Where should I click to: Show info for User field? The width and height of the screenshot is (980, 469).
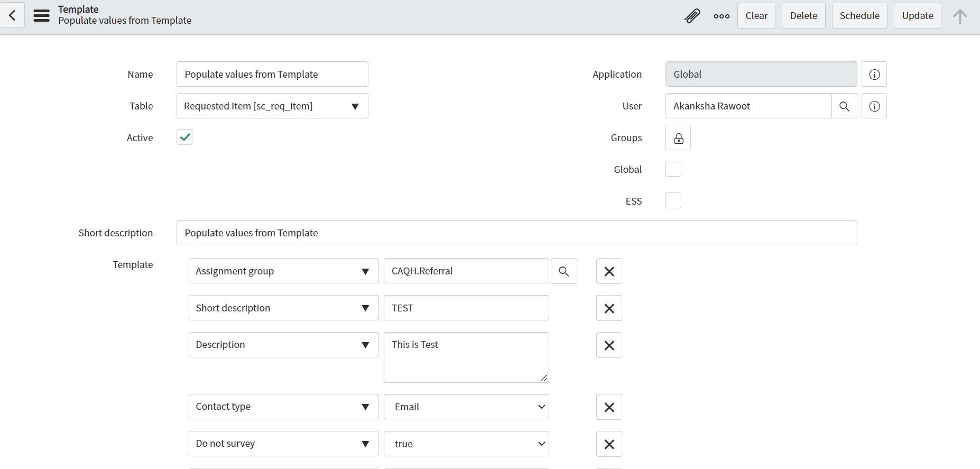(x=874, y=106)
